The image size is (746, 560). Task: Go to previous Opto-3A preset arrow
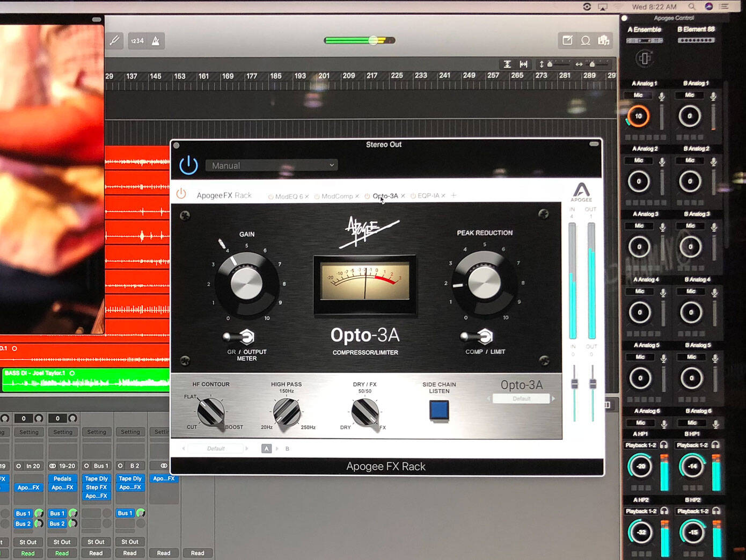click(488, 399)
